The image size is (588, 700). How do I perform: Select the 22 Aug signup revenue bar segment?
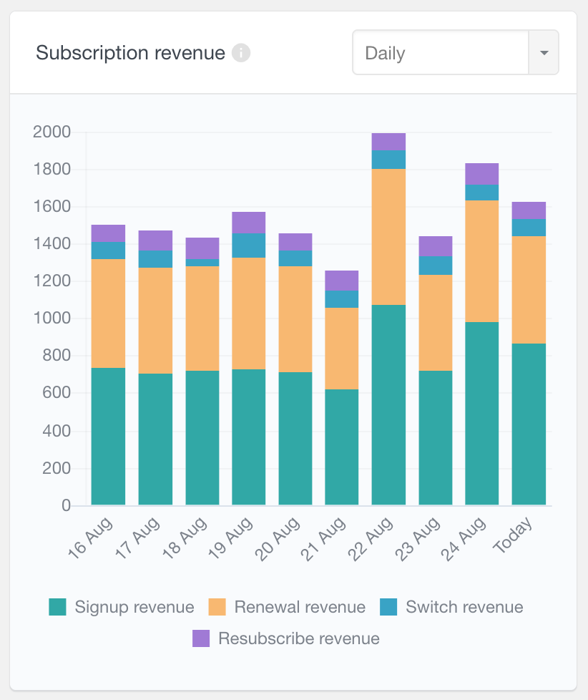[388, 405]
